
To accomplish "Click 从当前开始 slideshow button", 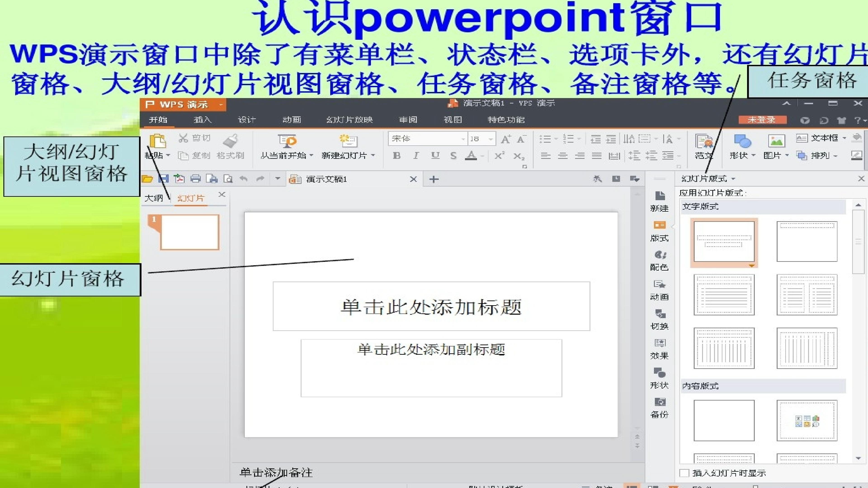I will (287, 141).
